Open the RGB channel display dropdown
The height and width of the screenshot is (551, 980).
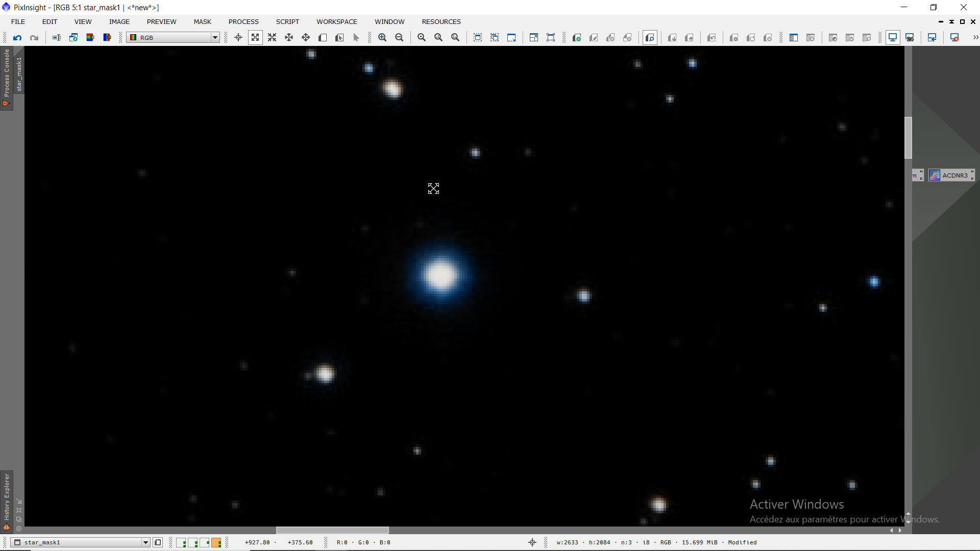click(215, 37)
